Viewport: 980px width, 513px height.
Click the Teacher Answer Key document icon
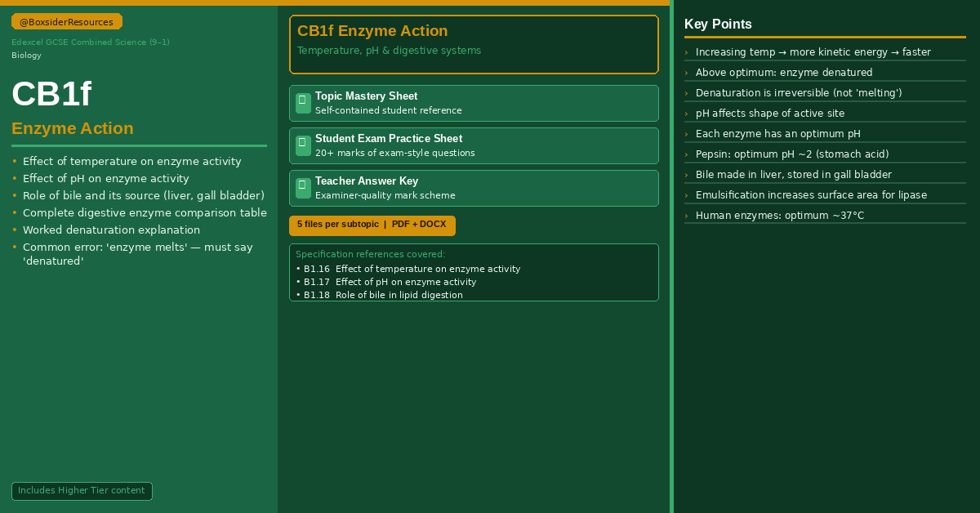coord(303,188)
